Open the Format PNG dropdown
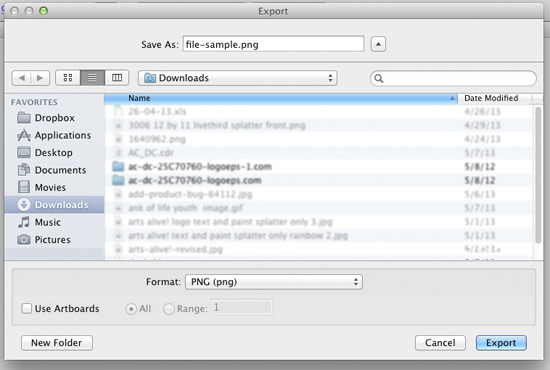The height and width of the screenshot is (370, 550). 274,282
